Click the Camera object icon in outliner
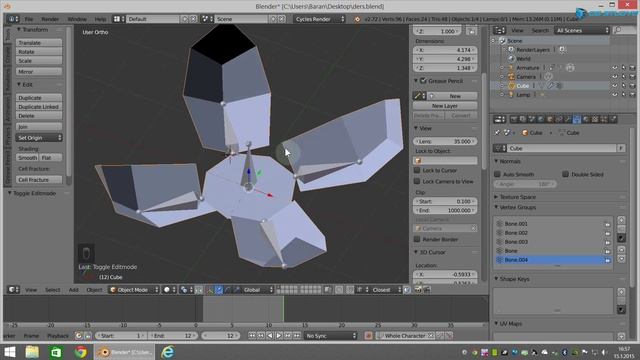This screenshot has height=360, width=640. pos(511,77)
